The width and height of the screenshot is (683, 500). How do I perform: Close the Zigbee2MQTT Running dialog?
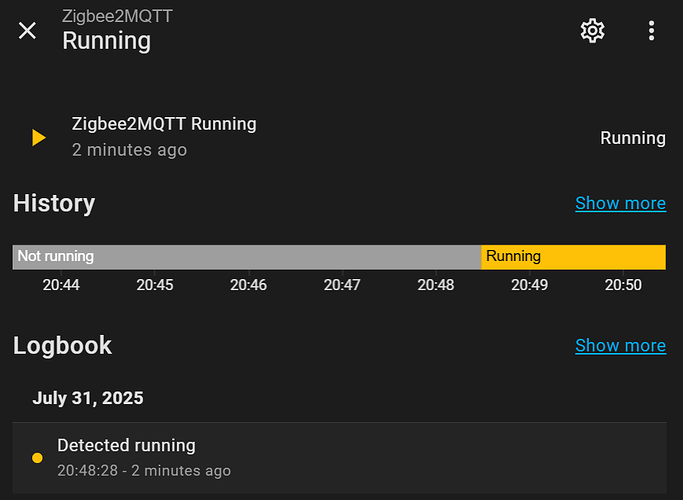(x=27, y=31)
